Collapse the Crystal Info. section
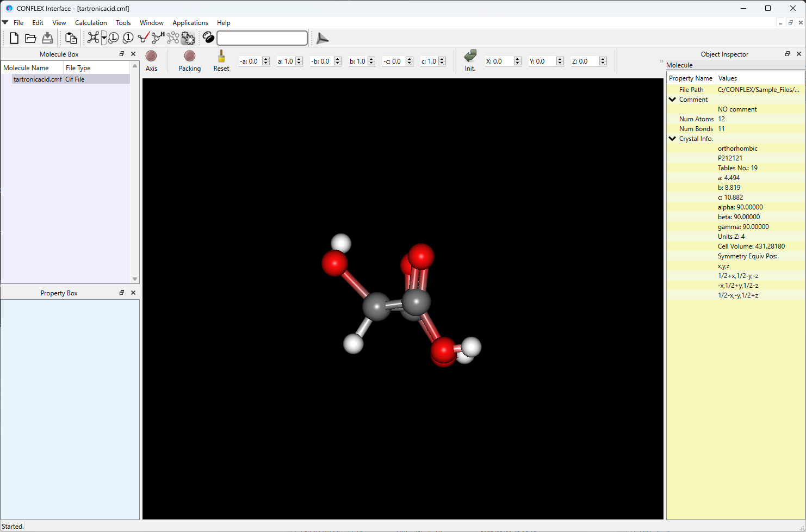Screen dimensions: 806x532 [672, 138]
